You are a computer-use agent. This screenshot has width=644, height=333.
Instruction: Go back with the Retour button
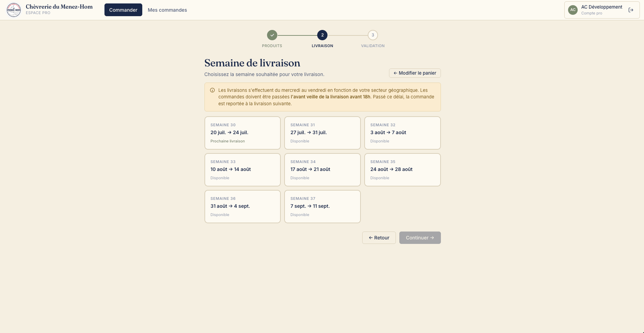(379, 238)
